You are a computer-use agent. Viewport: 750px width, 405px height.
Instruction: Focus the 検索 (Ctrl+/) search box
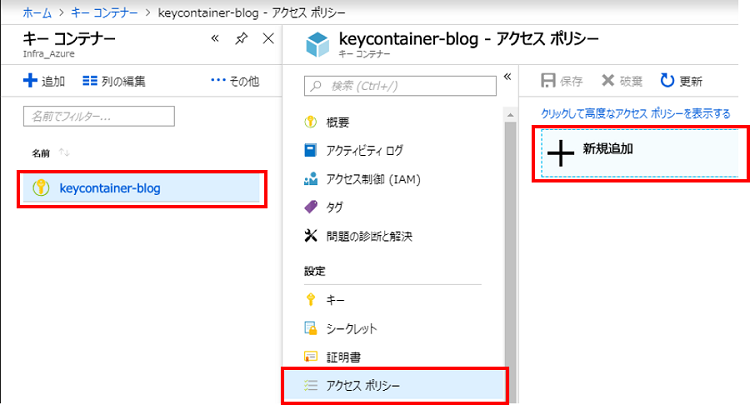click(400, 86)
